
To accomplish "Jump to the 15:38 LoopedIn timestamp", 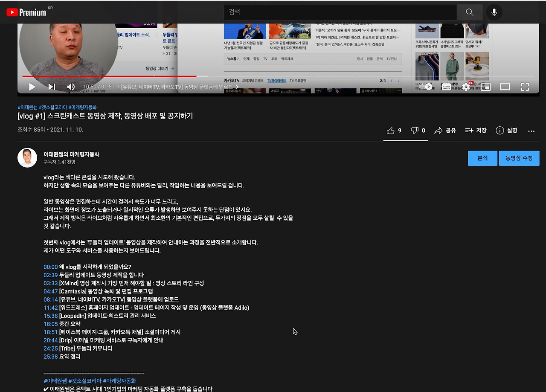I will point(50,316).
